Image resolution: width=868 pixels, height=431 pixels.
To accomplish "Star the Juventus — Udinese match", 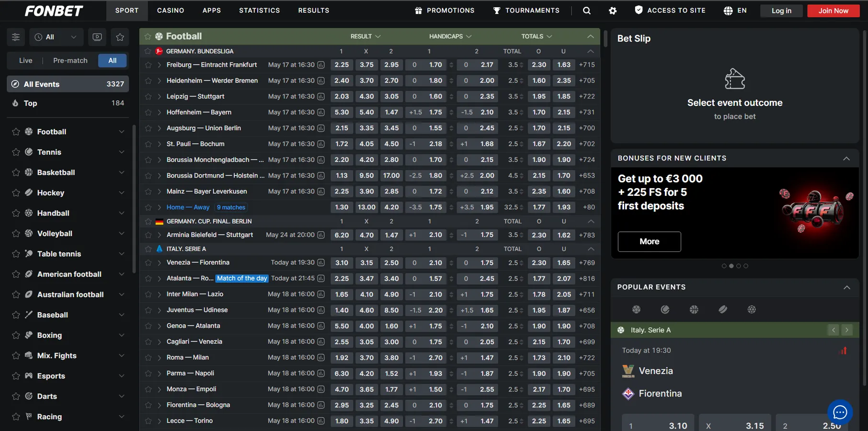I will click(148, 310).
